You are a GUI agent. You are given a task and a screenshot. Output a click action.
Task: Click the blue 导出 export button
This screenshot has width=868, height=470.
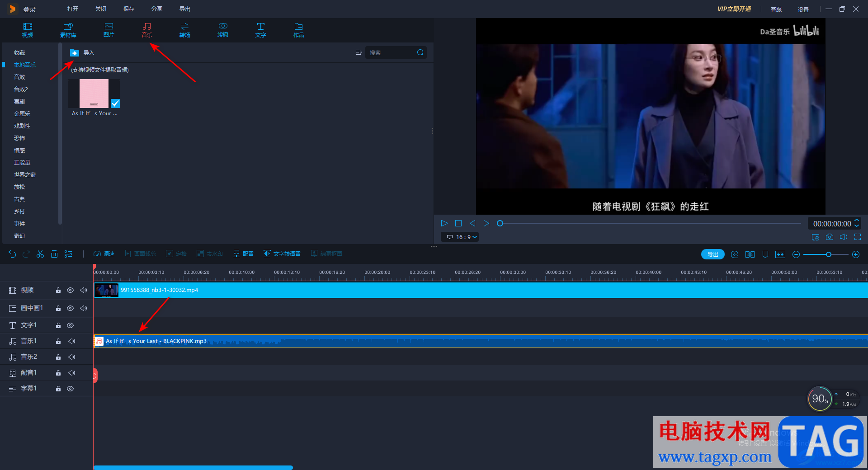(713, 254)
